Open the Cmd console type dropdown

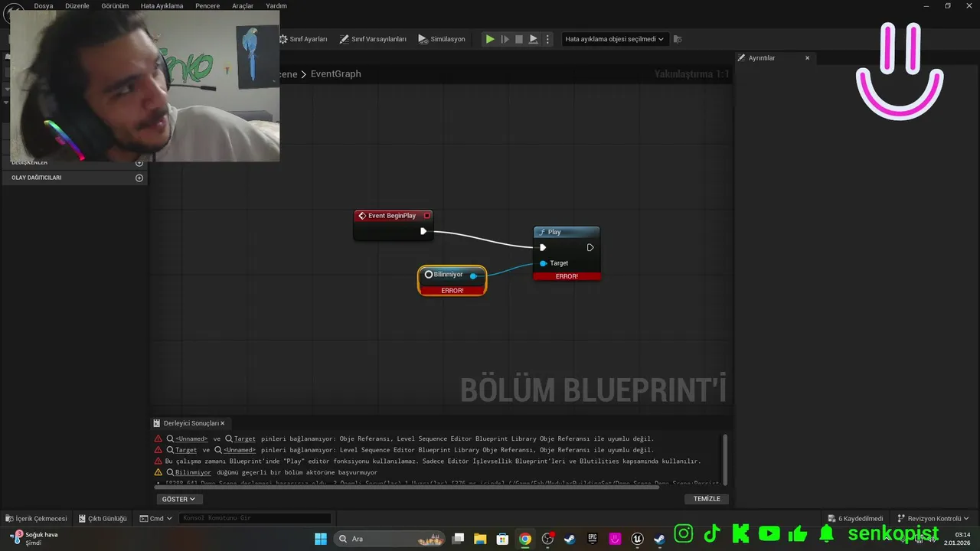(155, 518)
